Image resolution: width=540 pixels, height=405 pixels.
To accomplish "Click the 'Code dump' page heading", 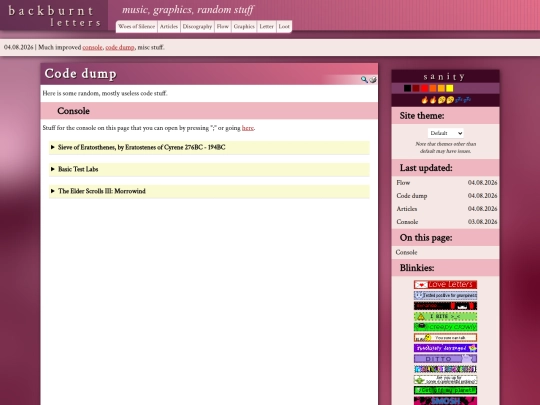I will click(81, 74).
